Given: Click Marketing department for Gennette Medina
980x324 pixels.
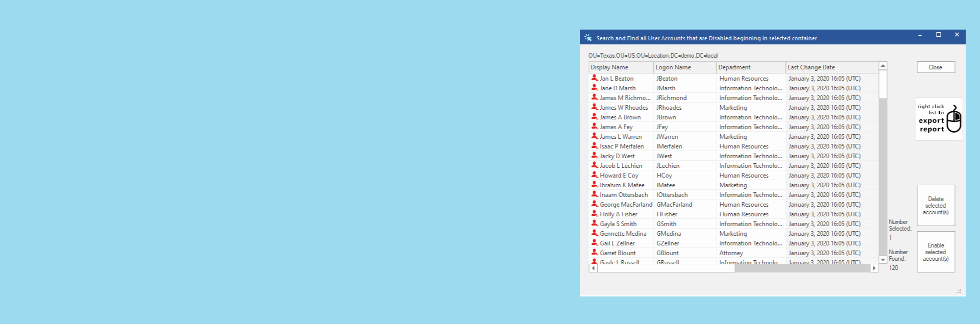Looking at the screenshot, I should coord(733,234).
